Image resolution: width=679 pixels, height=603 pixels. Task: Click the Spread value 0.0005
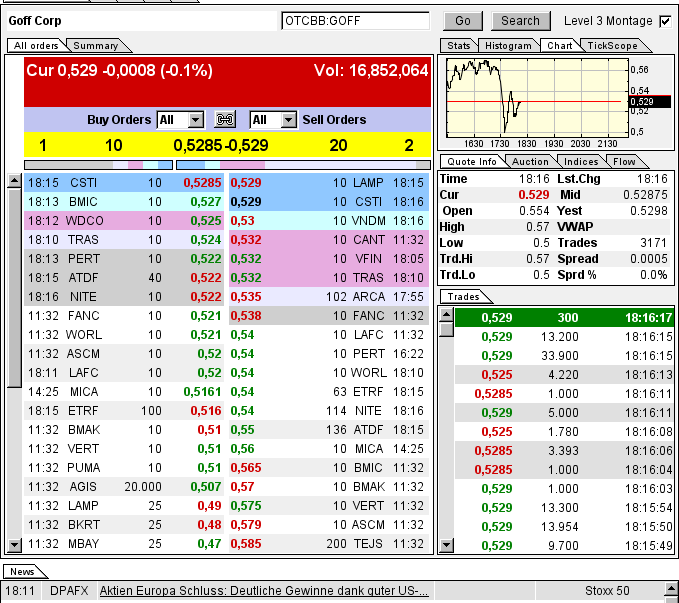649,259
